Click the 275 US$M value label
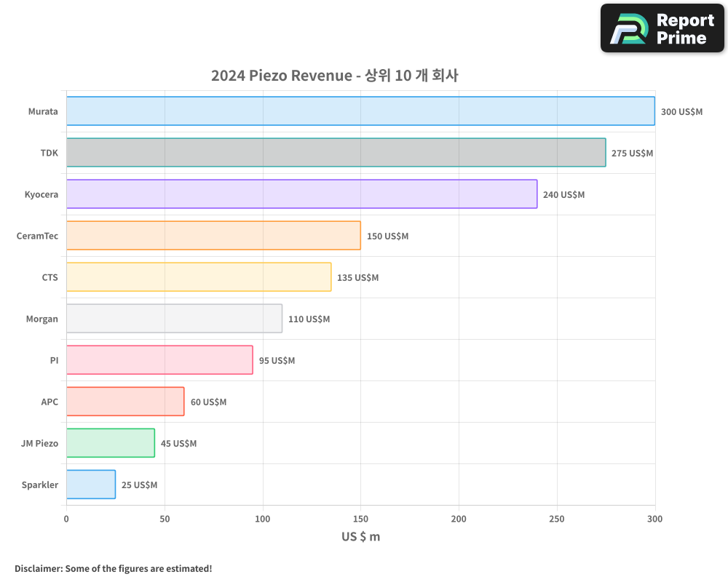The image size is (728, 582). 630,153
